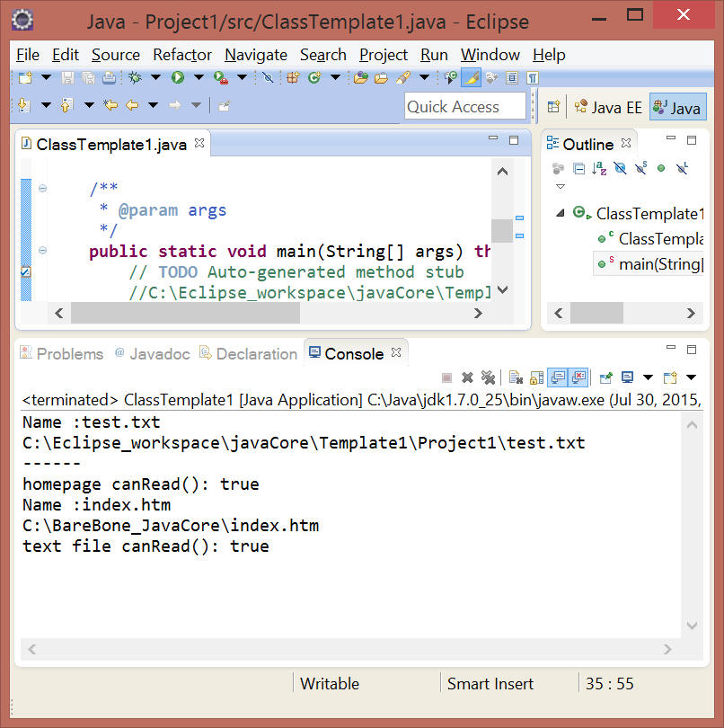Close the Console view tab
Viewport: 724px width, 728px height.
point(396,352)
